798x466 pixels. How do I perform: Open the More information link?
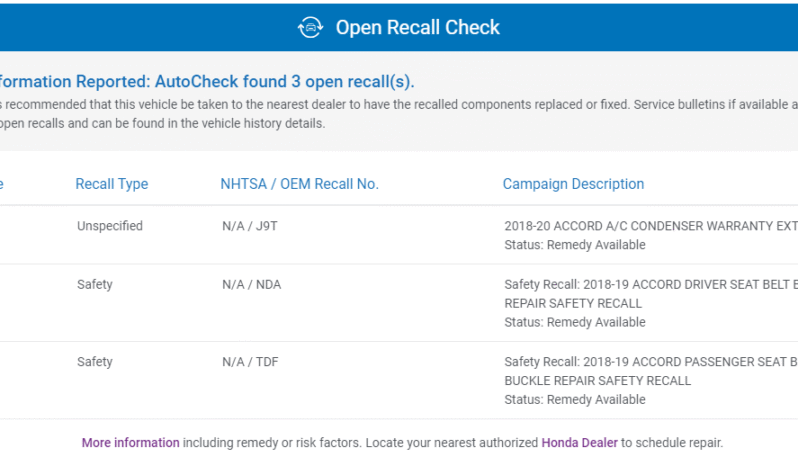coord(130,442)
